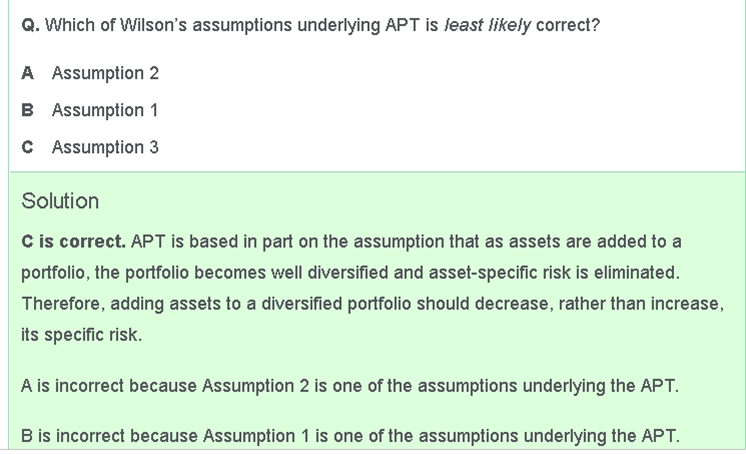
Task: Choose the 'Assumption 2' answer text
Action: [x=105, y=73]
